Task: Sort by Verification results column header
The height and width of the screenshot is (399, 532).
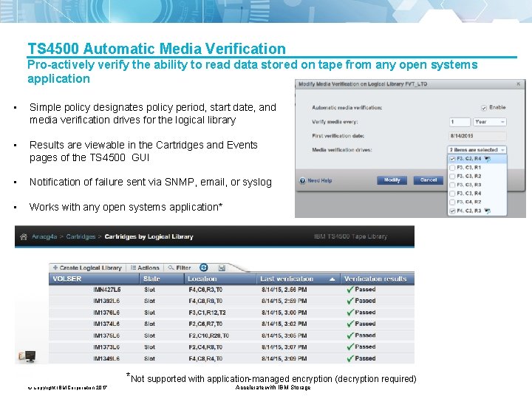Action: click(x=378, y=279)
